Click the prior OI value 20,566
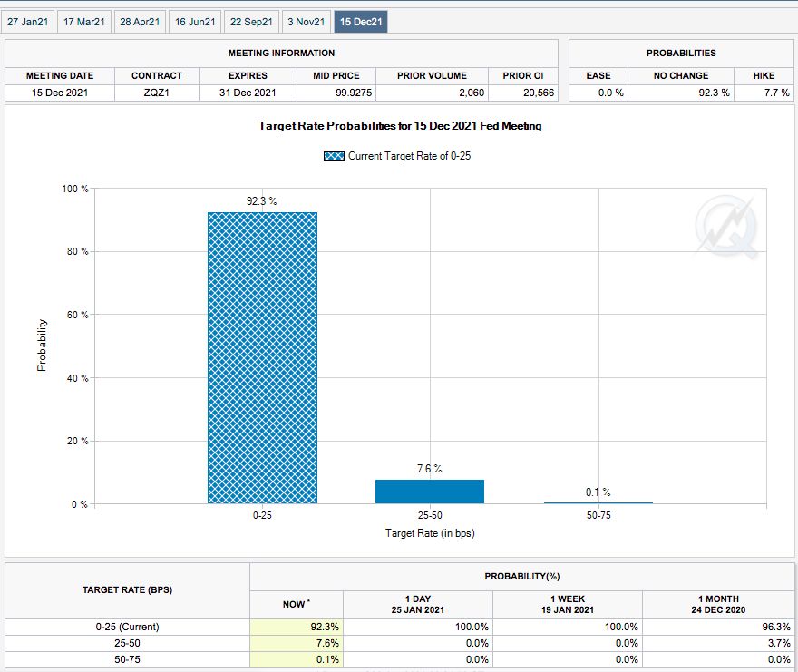Screen dimensions: 798x672 [x=539, y=93]
